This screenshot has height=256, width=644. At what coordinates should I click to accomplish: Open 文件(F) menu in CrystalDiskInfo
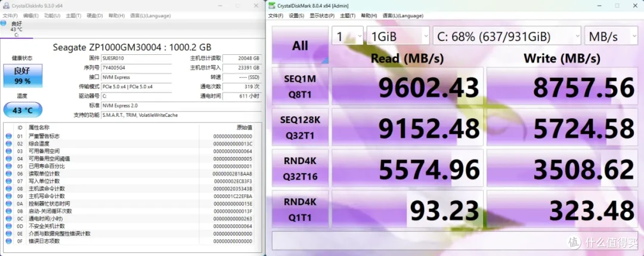pyautogui.click(x=10, y=16)
